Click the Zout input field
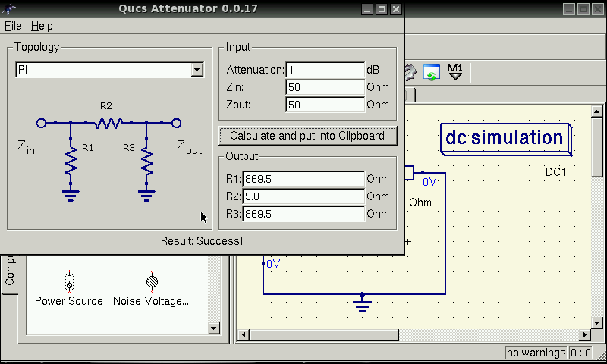607x364 pixels. click(x=325, y=105)
